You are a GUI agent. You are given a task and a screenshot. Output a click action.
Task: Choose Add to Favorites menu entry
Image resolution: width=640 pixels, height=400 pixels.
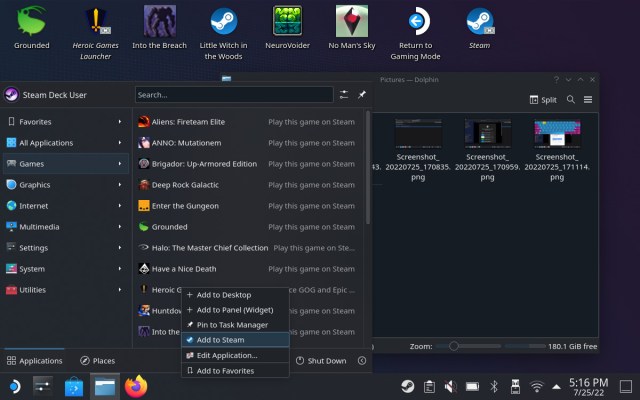pyautogui.click(x=236, y=371)
